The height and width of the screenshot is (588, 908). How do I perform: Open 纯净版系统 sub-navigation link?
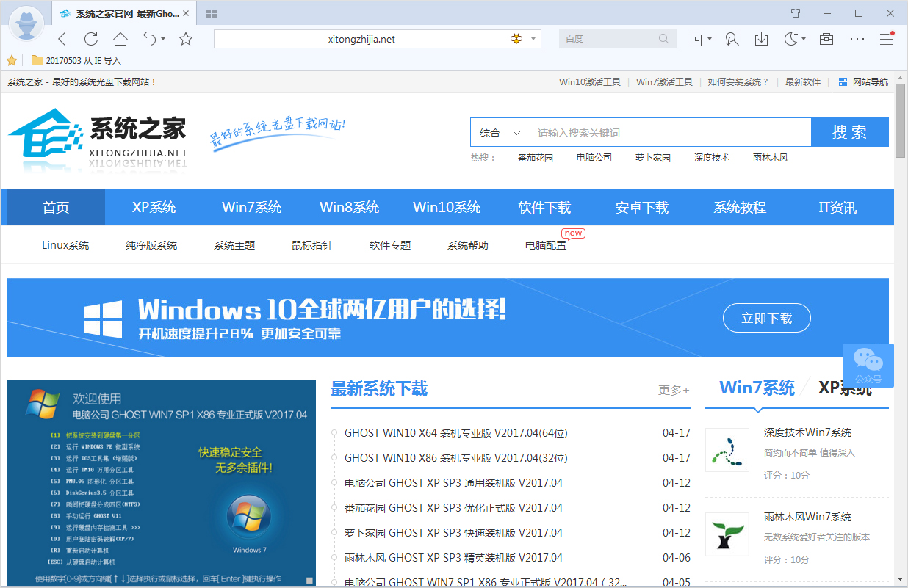tap(151, 245)
